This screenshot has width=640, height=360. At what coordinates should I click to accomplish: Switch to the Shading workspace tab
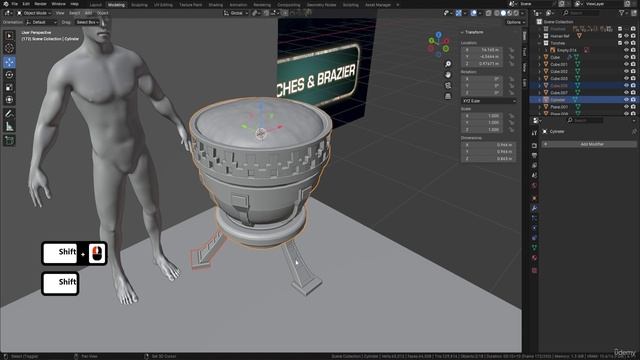(x=216, y=5)
